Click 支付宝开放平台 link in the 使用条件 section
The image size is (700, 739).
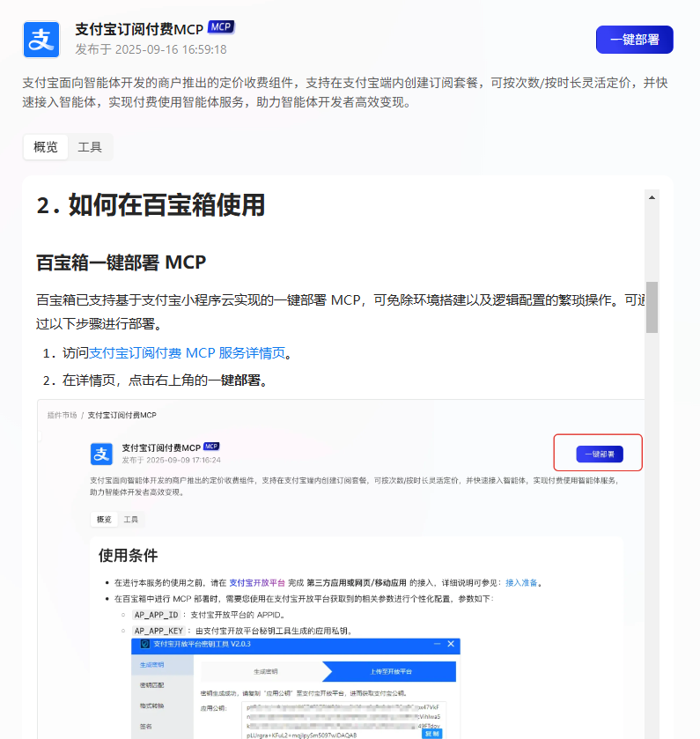pos(256,582)
